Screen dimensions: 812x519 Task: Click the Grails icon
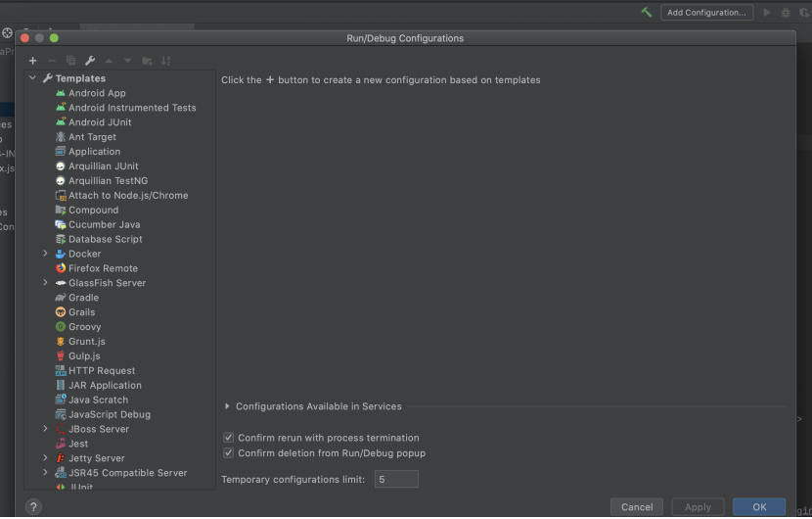(x=61, y=312)
